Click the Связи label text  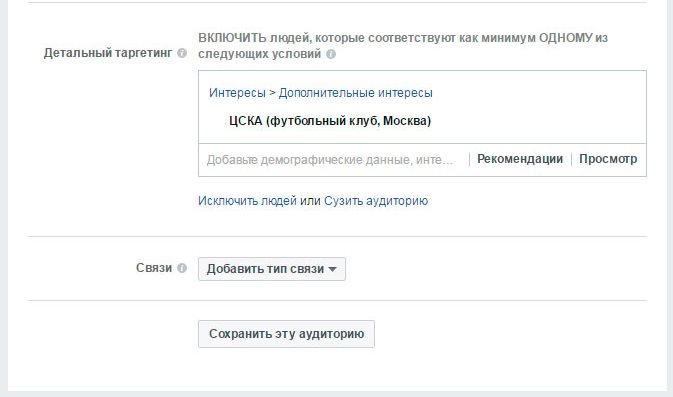[x=154, y=268]
